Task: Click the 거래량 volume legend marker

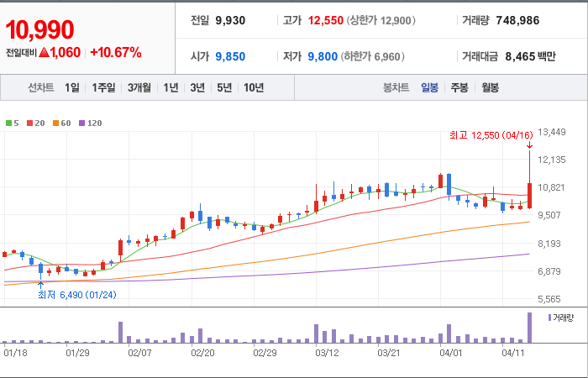Action: point(560,318)
